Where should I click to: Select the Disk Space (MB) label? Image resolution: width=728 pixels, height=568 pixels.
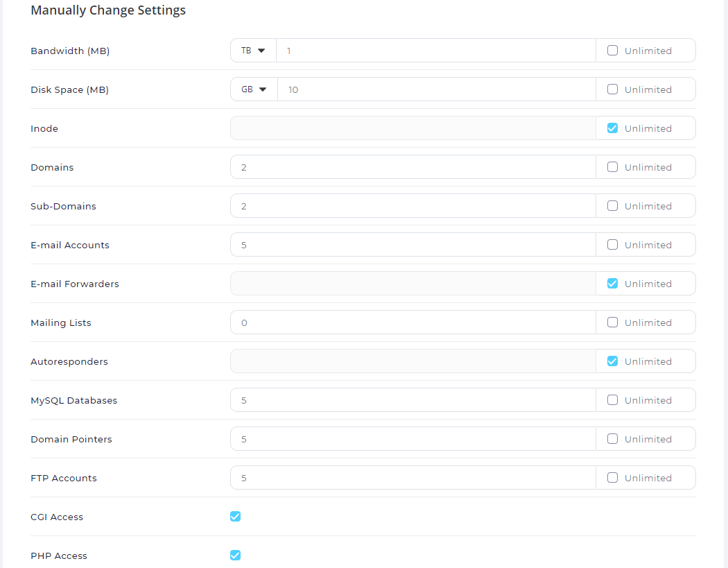pos(69,89)
